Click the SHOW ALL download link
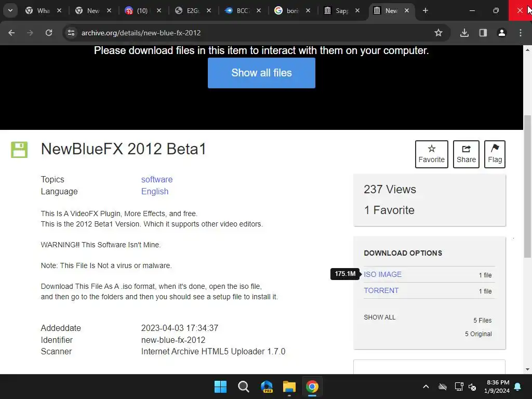Screen dimensions: 532x399 tap(379, 317)
